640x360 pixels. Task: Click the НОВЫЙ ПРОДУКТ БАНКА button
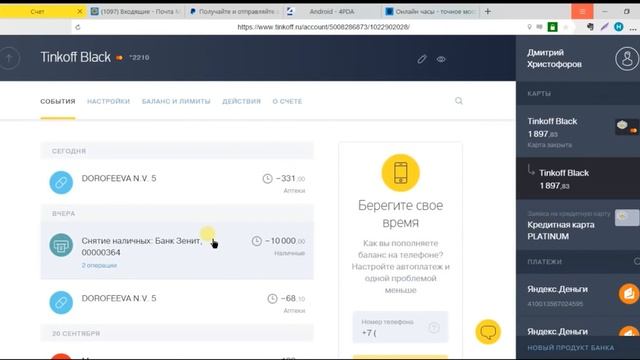click(x=578, y=348)
